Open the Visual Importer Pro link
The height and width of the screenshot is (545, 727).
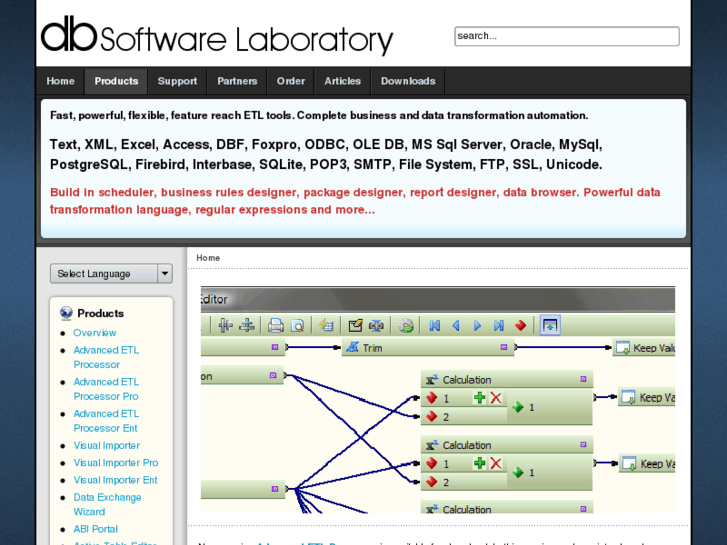(116, 462)
